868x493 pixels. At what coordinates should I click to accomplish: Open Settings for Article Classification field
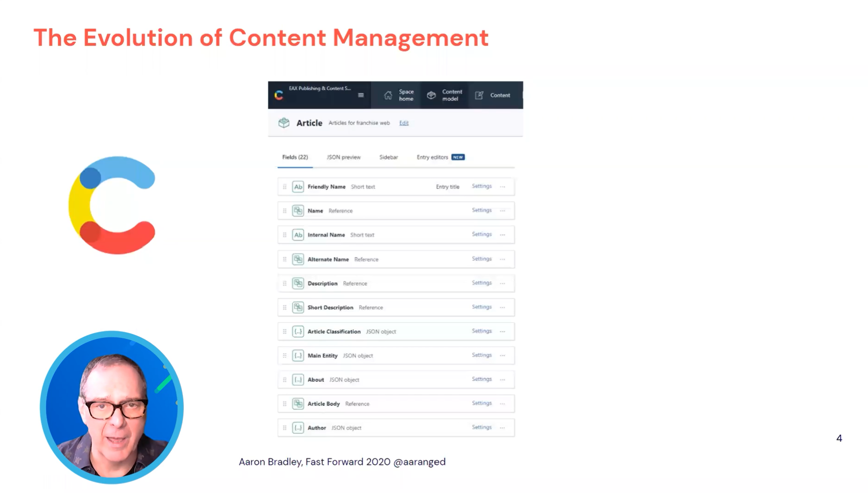(x=482, y=331)
